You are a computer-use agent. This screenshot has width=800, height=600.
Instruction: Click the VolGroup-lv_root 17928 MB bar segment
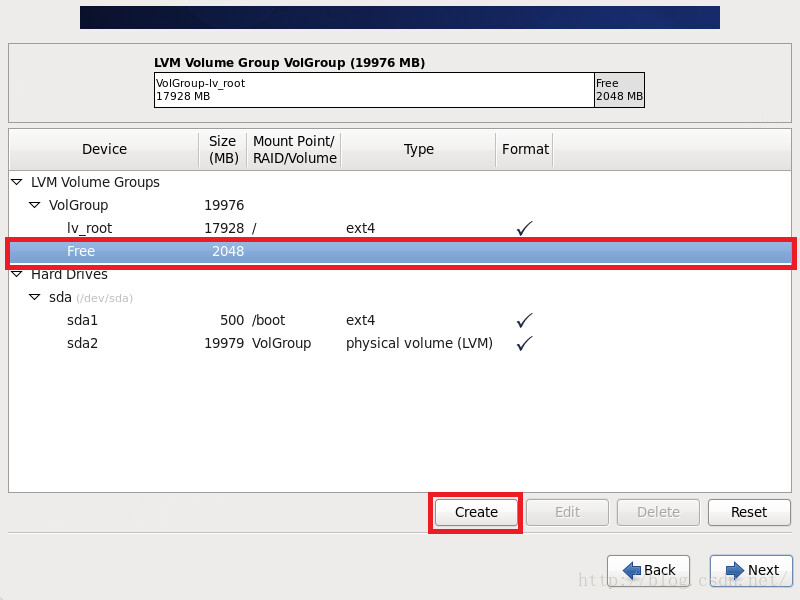(374, 90)
